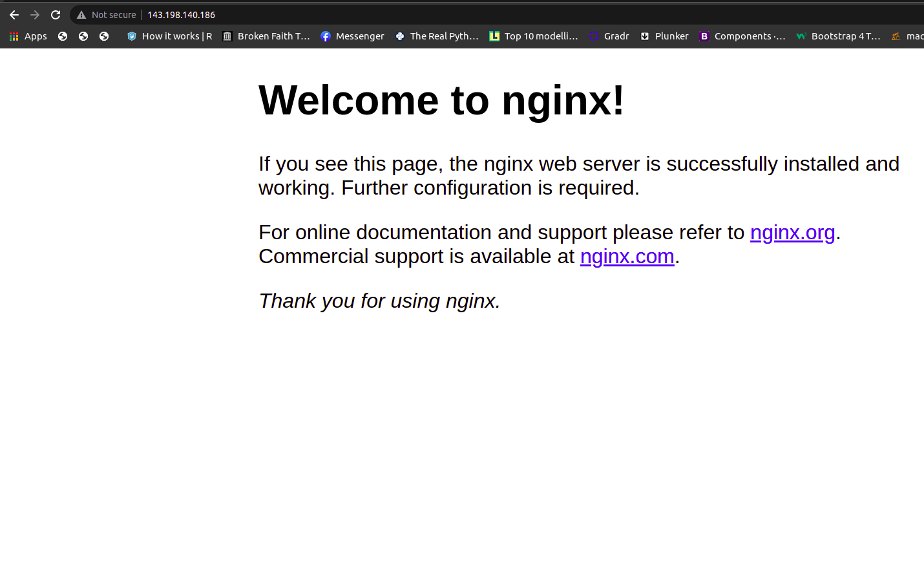Open 'The Real Pyth…' bookmark
924x567 pixels.
pos(437,36)
